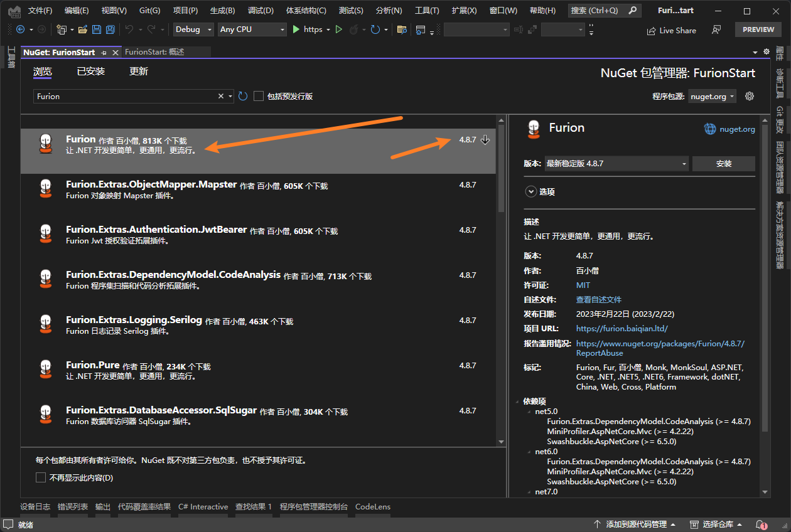Click the Save All toolbar icon

pyautogui.click(x=110, y=29)
